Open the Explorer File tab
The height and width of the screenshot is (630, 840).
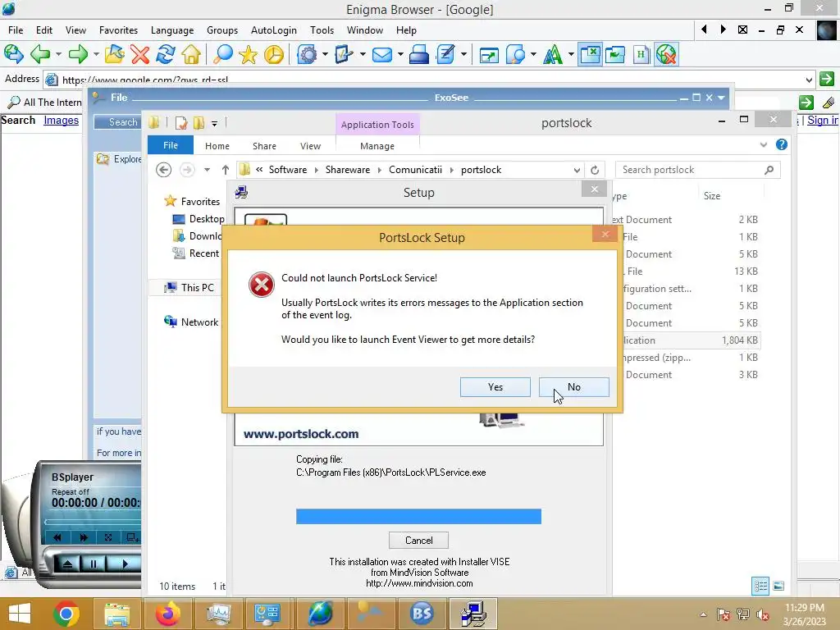point(171,145)
